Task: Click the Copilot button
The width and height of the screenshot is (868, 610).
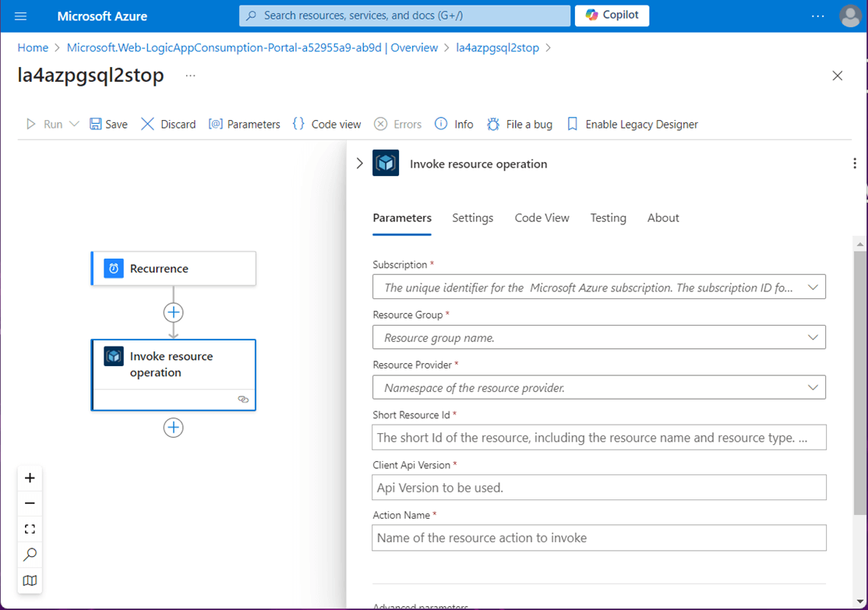Action: point(612,16)
